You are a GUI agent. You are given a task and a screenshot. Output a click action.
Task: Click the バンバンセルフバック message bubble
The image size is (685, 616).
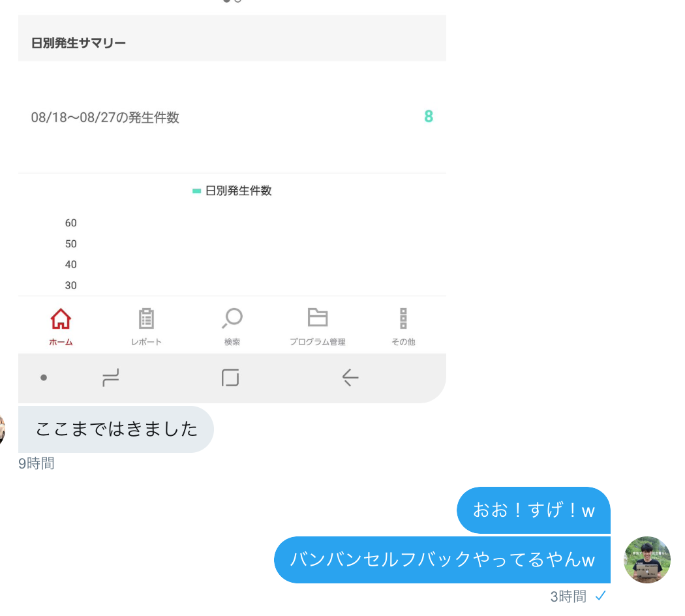pyautogui.click(x=442, y=560)
